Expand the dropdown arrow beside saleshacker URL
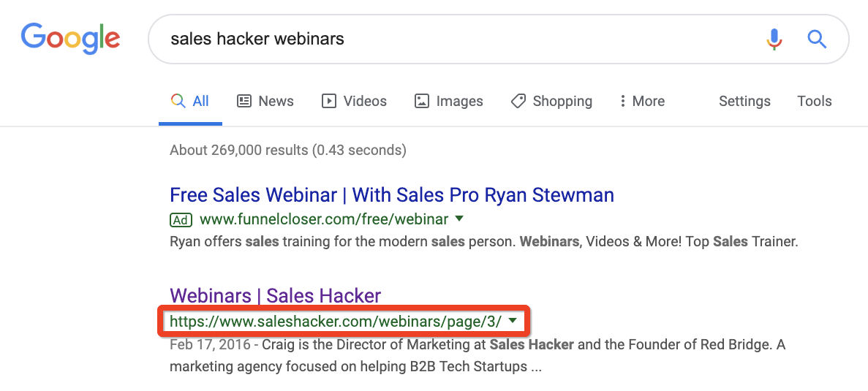This screenshot has height=391, width=868. 513,320
